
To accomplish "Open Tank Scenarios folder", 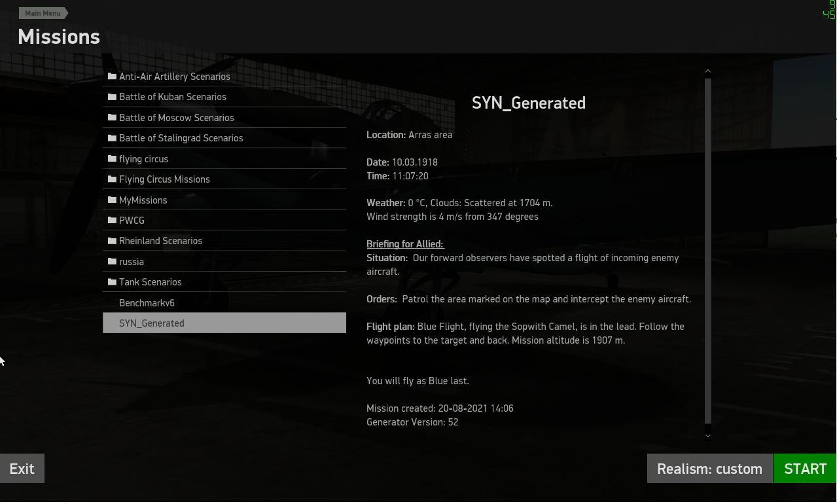I will pos(224,282).
